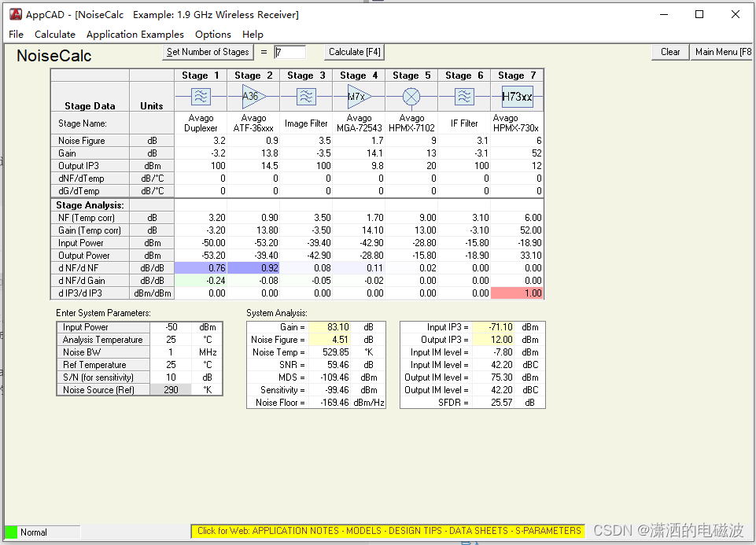Open the Calculate menu
The height and width of the screenshot is (545, 756).
click(55, 35)
